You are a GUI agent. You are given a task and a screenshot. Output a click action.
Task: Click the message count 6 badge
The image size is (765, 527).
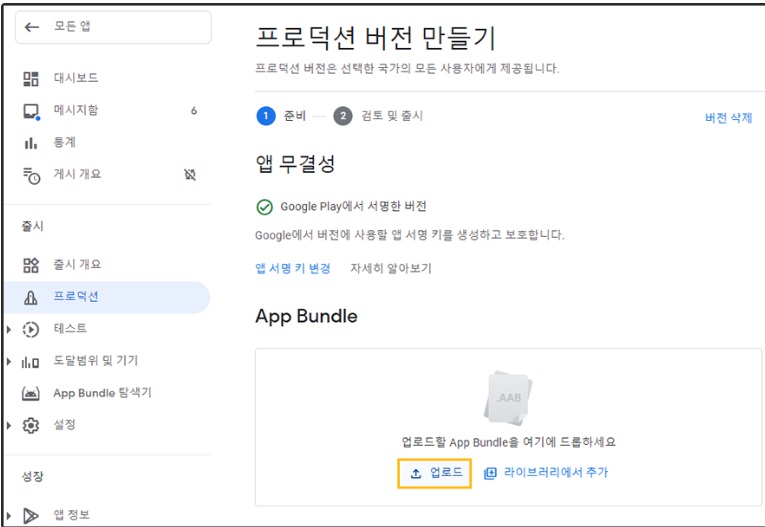point(194,111)
